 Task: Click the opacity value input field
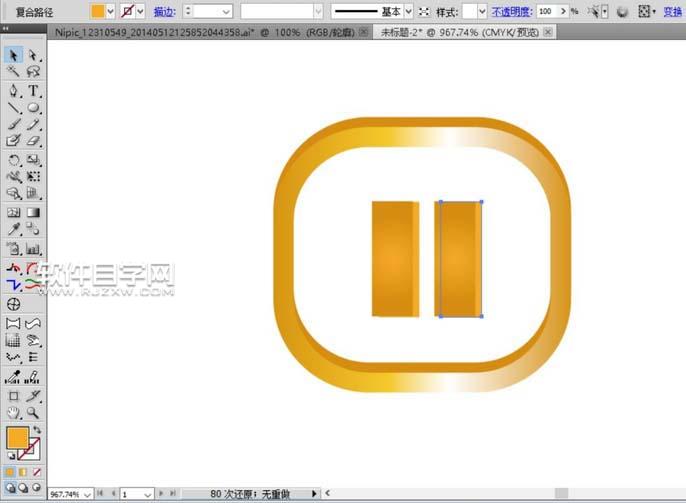coord(546,11)
